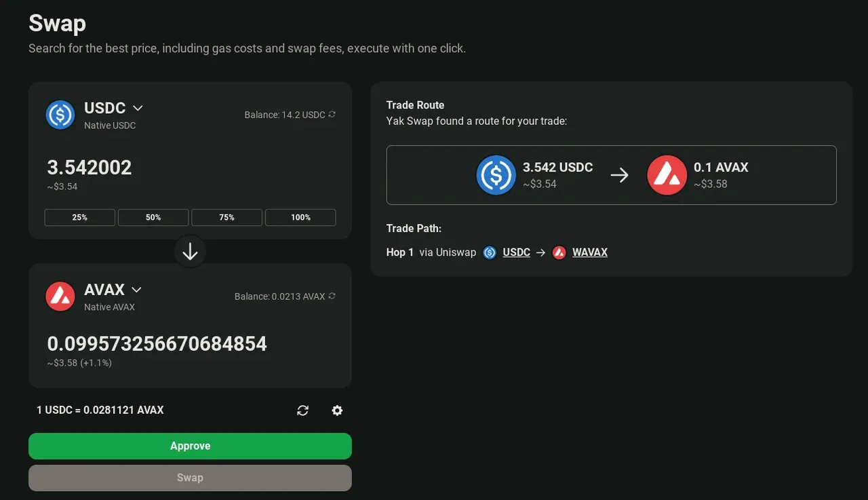Open the USDC link in Trade Path
Image resolution: width=868 pixels, height=500 pixels.
click(517, 252)
